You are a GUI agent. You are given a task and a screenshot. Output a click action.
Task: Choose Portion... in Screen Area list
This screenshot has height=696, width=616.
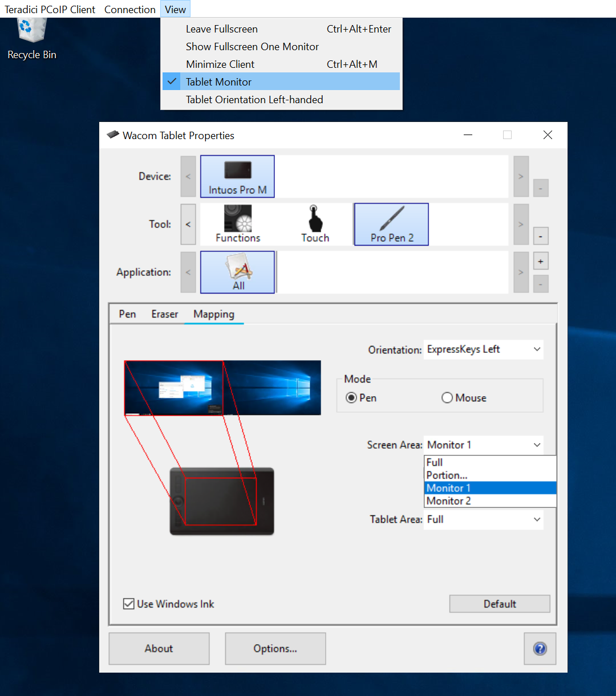tap(491, 475)
